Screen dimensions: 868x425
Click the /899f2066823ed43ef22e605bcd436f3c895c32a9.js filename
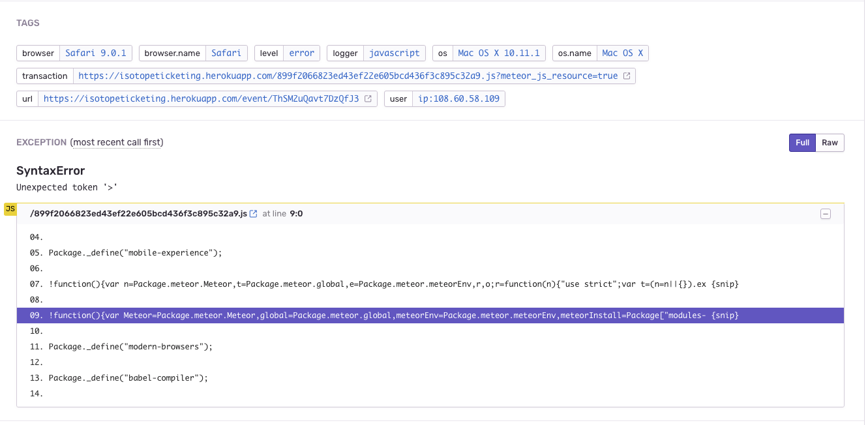point(137,213)
